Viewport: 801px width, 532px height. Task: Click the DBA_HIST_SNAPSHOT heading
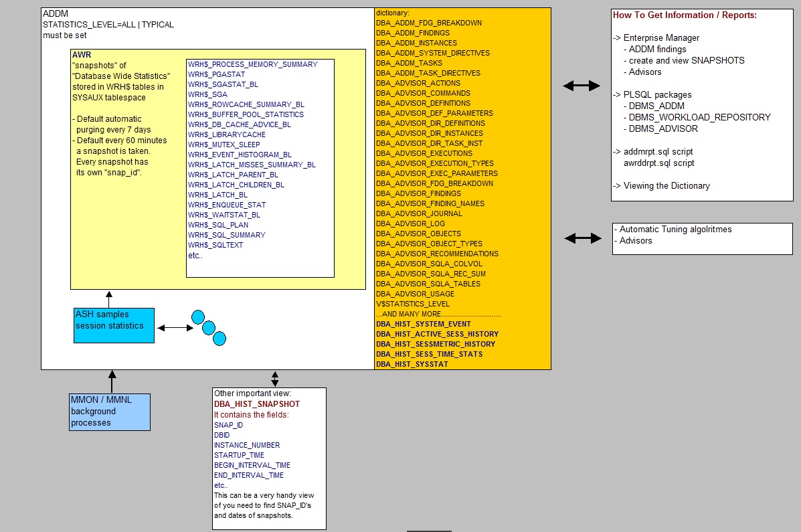(x=257, y=404)
